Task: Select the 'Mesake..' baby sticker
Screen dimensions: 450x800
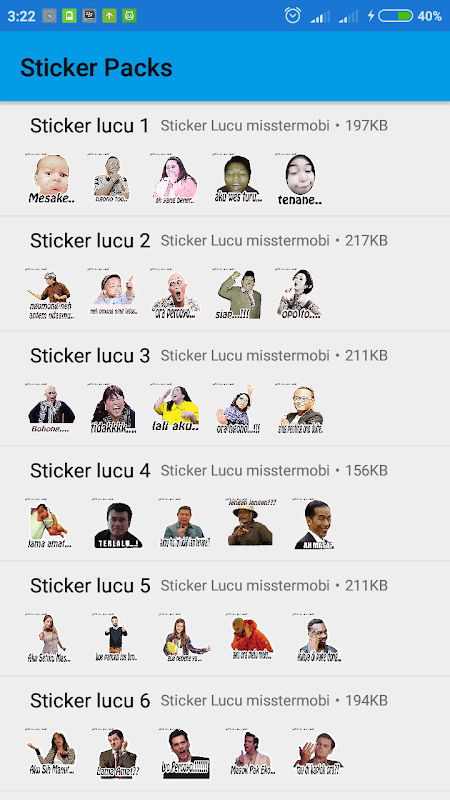Action: (x=51, y=180)
